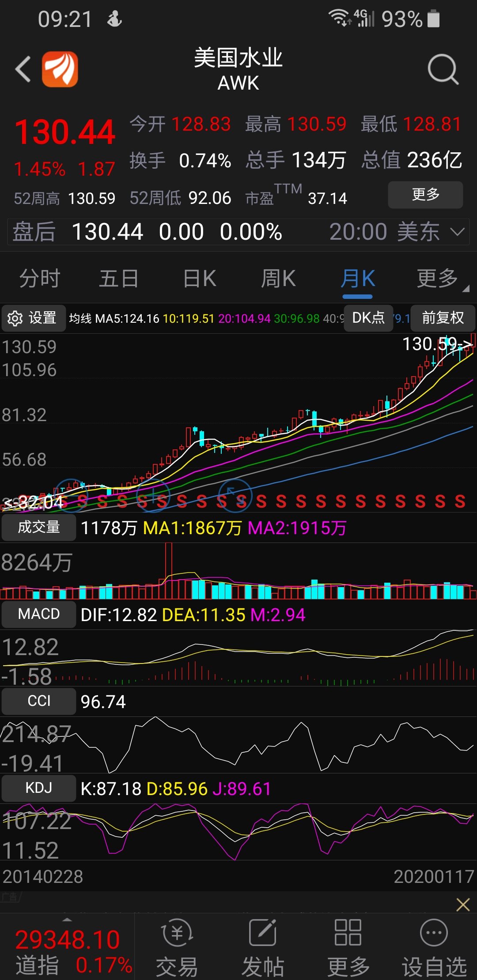Tap the stock title 美国水业 AWK
Viewport: 477px width, 980px height.
point(238,69)
